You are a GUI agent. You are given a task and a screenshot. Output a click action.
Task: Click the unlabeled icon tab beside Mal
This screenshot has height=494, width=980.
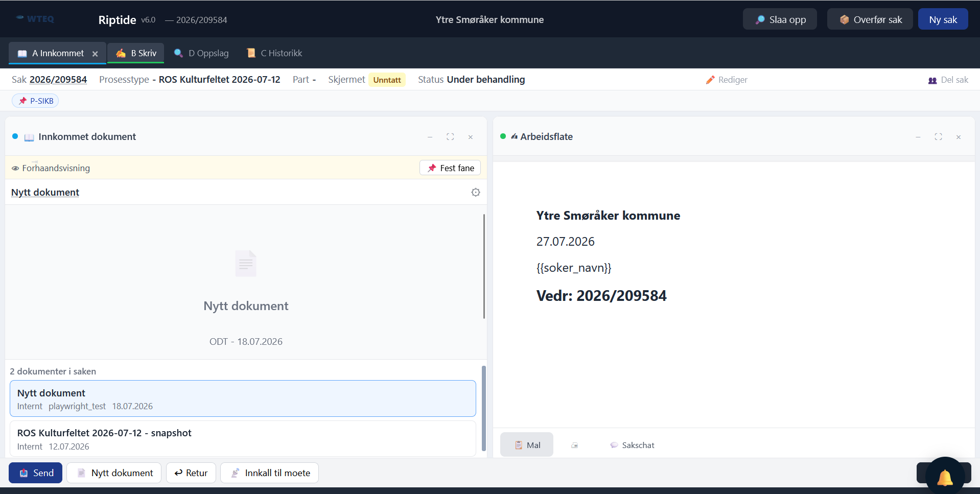575,445
